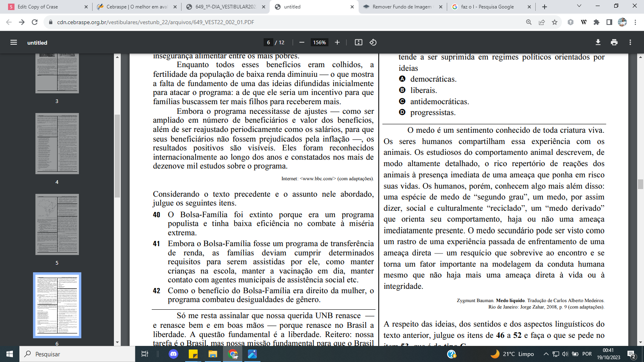Viewport: 644px width, 362px height.
Task: Click the weather 21°C Limpo widget
Action: (x=512, y=354)
